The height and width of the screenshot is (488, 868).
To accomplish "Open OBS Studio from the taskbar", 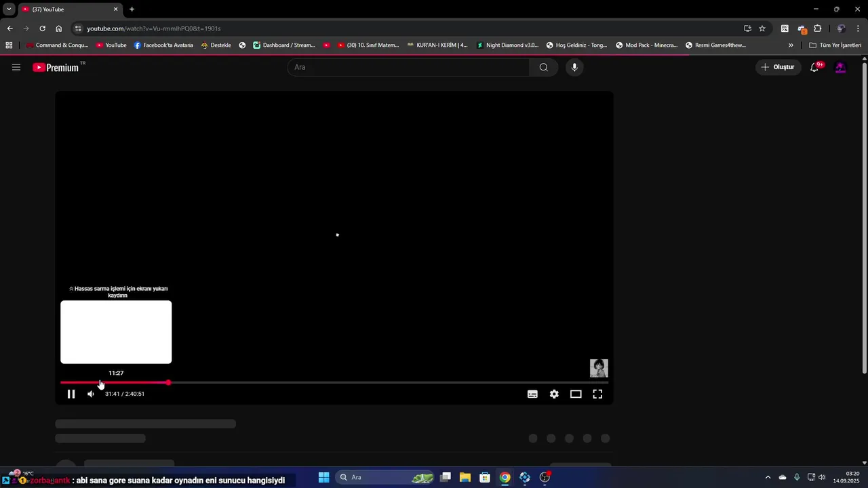I will tap(545, 477).
